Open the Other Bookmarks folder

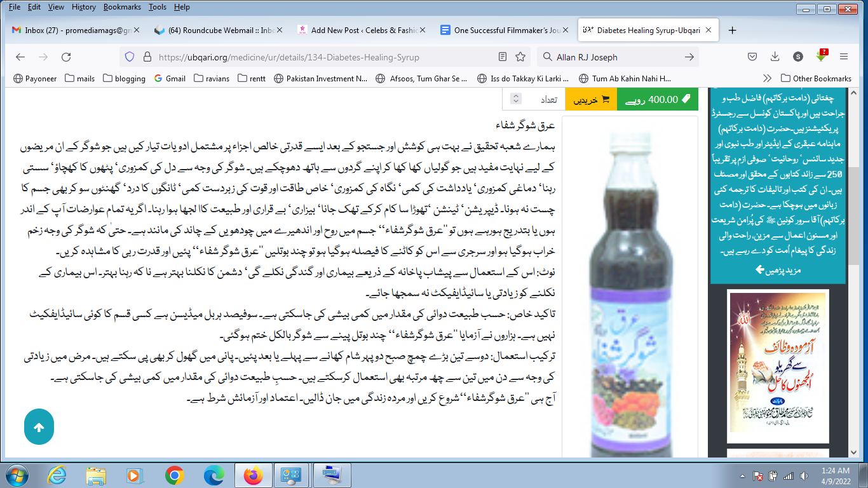pyautogui.click(x=816, y=79)
